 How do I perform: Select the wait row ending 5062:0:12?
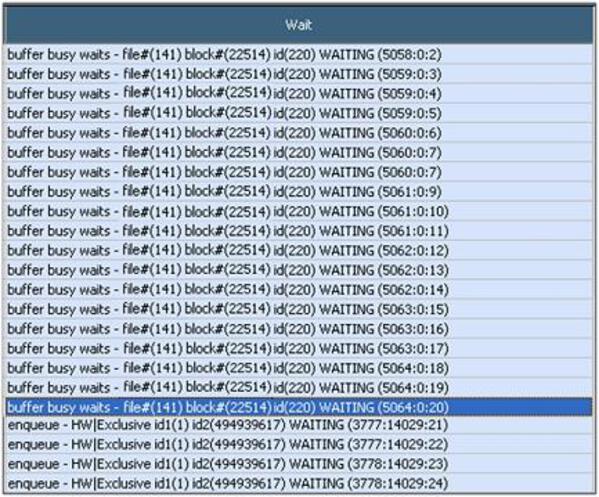[x=298, y=251]
